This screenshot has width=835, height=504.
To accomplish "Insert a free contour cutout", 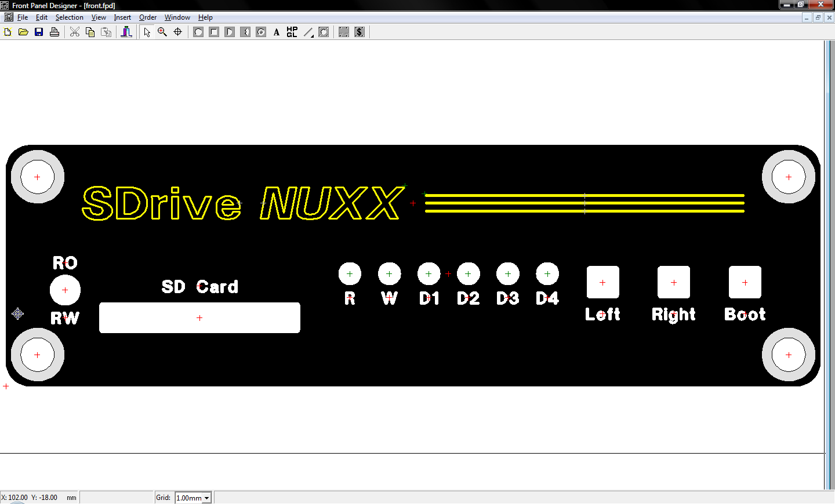I will pos(324,32).
